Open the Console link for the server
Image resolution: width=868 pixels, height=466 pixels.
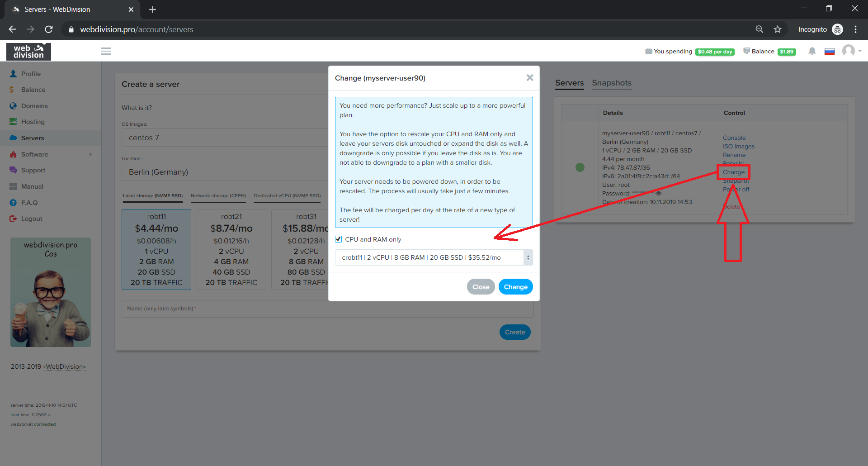pyautogui.click(x=734, y=138)
